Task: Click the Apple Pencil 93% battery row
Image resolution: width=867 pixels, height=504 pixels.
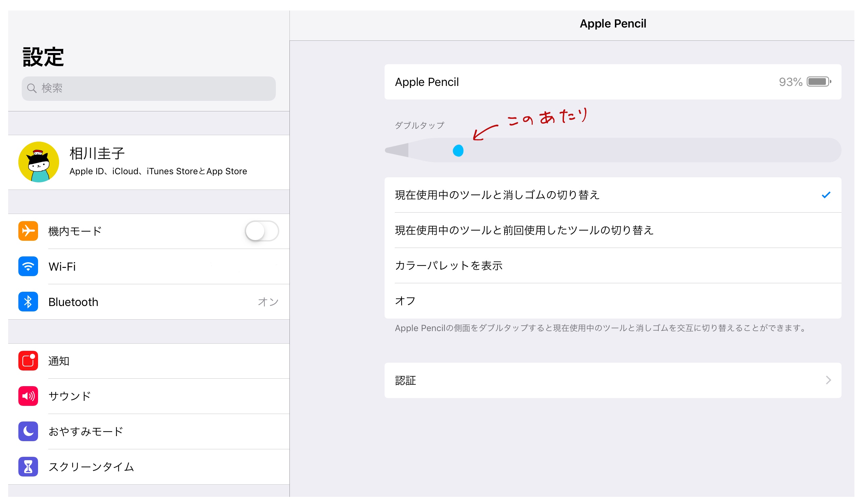Action: pos(613,82)
